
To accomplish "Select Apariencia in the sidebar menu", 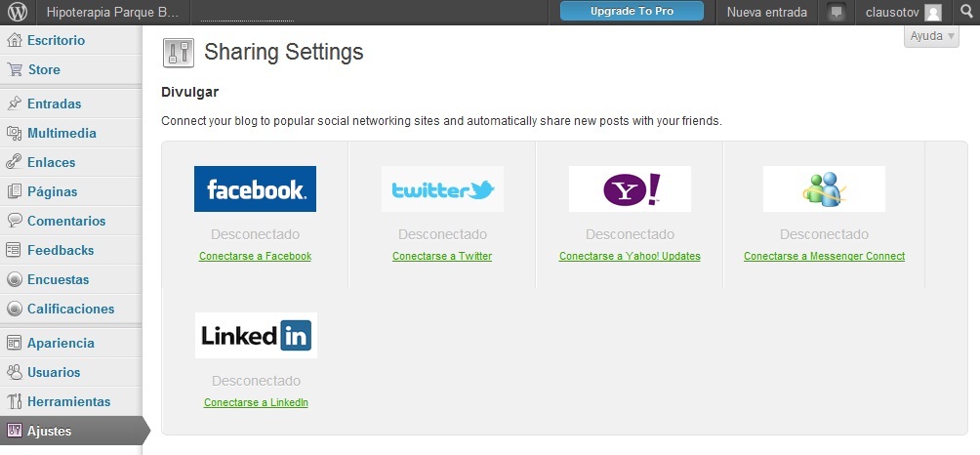I will coord(61,343).
